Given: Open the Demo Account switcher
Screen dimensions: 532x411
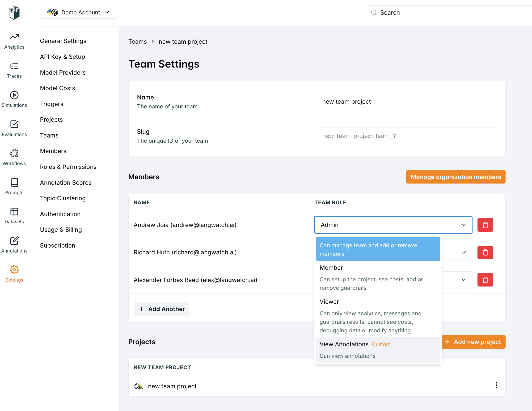Looking at the screenshot, I should 78,12.
